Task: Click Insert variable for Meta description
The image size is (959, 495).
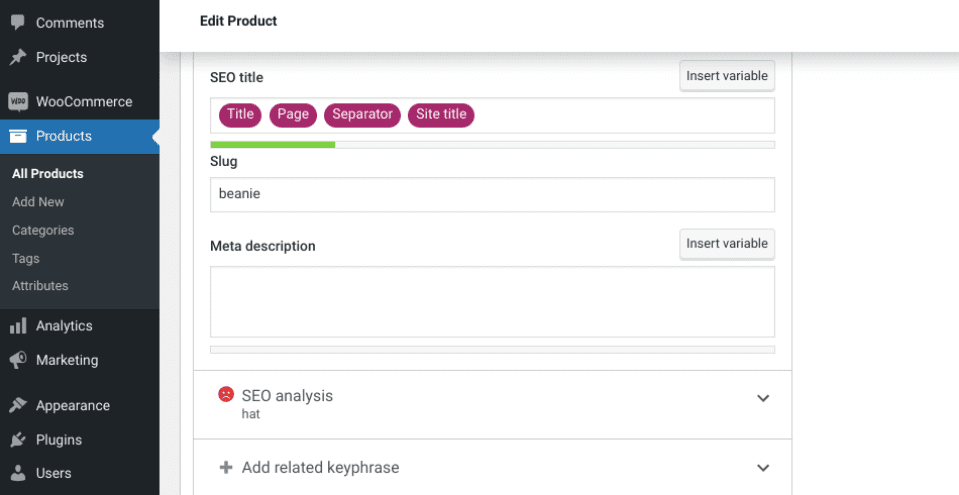Action: (x=727, y=243)
